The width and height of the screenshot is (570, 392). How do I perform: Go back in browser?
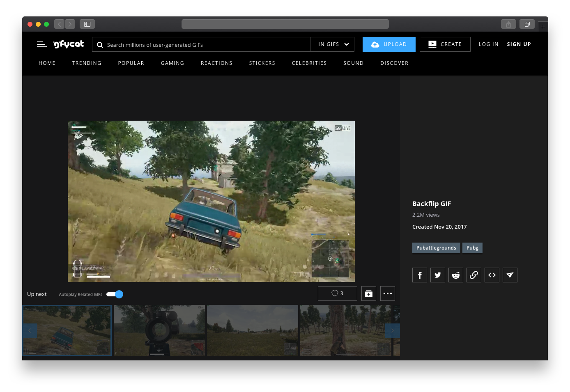point(59,24)
